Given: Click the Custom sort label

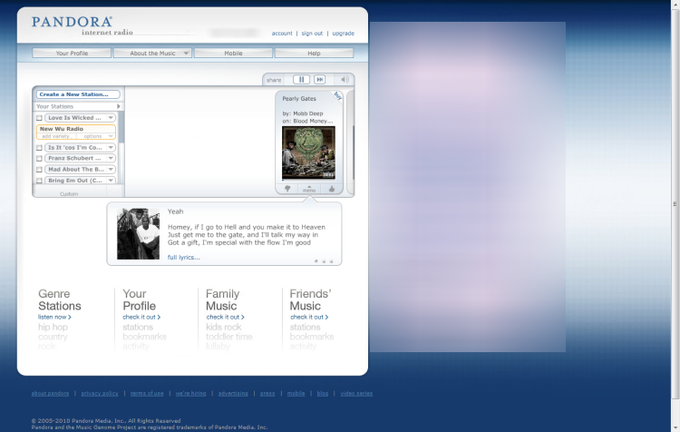Looking at the screenshot, I should coord(69,194).
